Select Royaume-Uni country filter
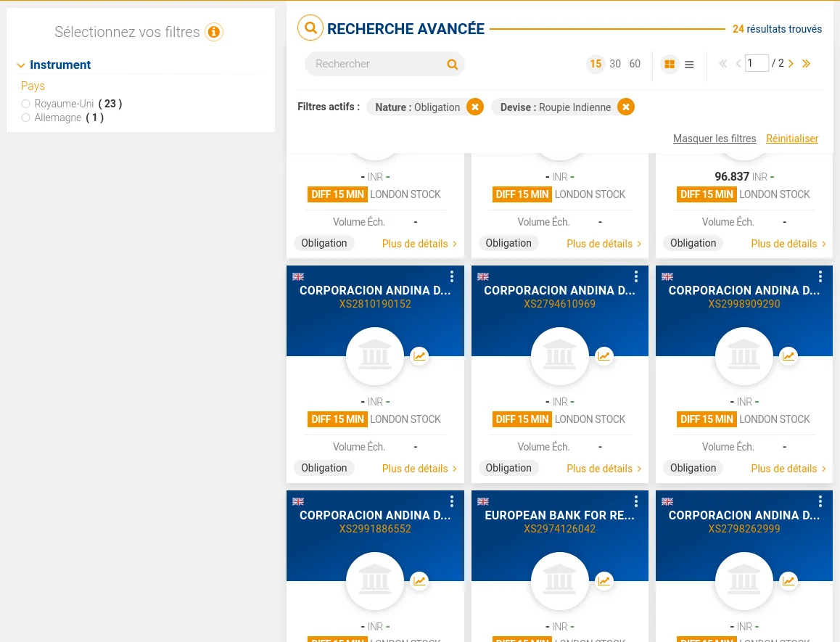The height and width of the screenshot is (642, 840). tap(25, 104)
